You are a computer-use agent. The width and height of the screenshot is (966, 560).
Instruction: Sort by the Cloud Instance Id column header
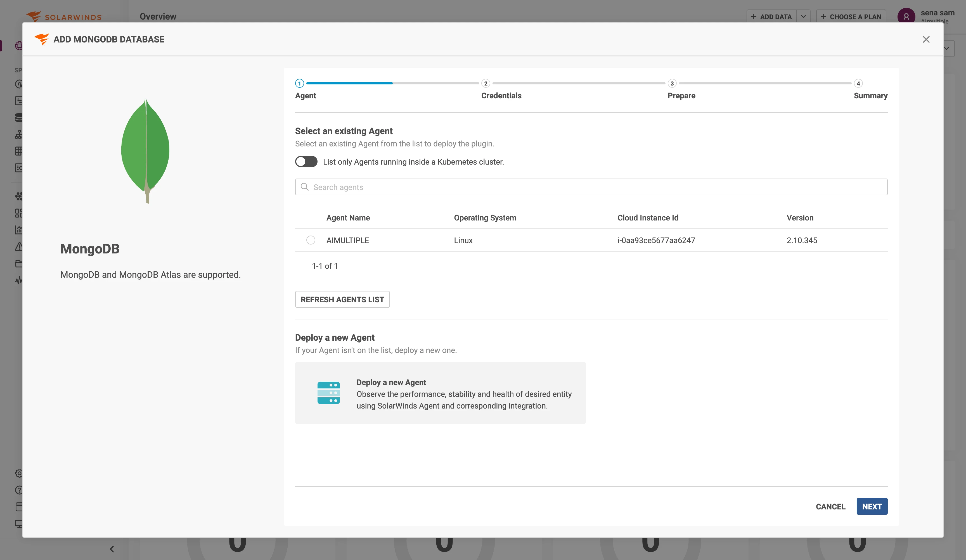click(647, 218)
